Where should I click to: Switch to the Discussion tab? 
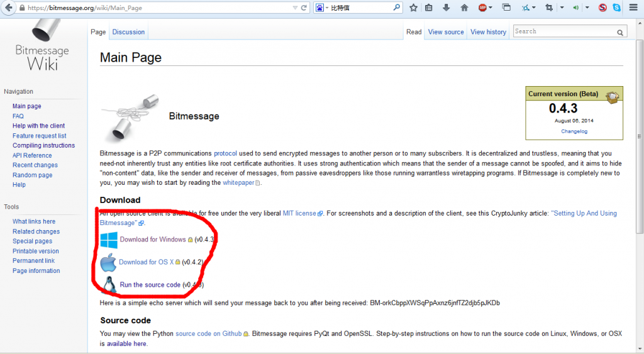[128, 32]
